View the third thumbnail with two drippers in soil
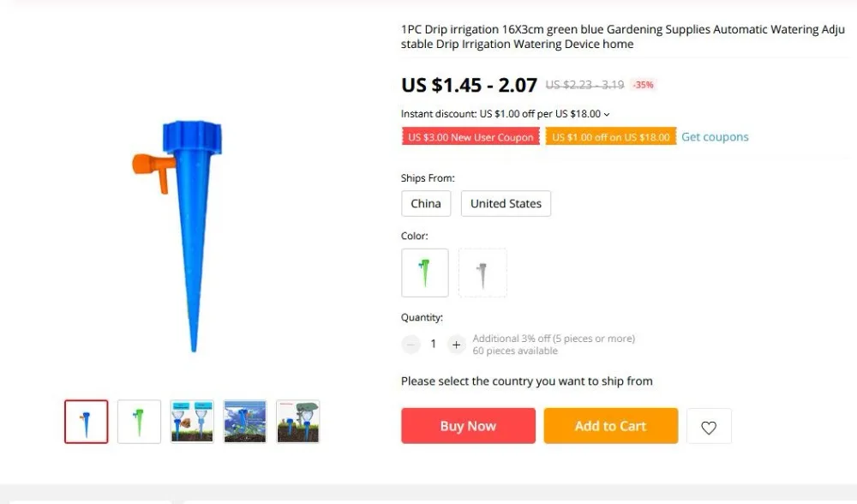This screenshot has height=504, width=857. click(x=192, y=422)
